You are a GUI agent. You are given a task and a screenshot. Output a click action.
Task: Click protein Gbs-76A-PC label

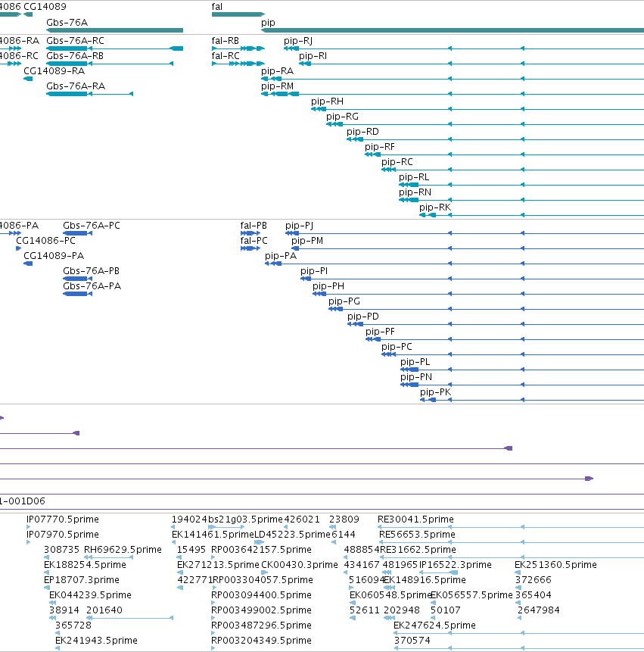coord(92,226)
